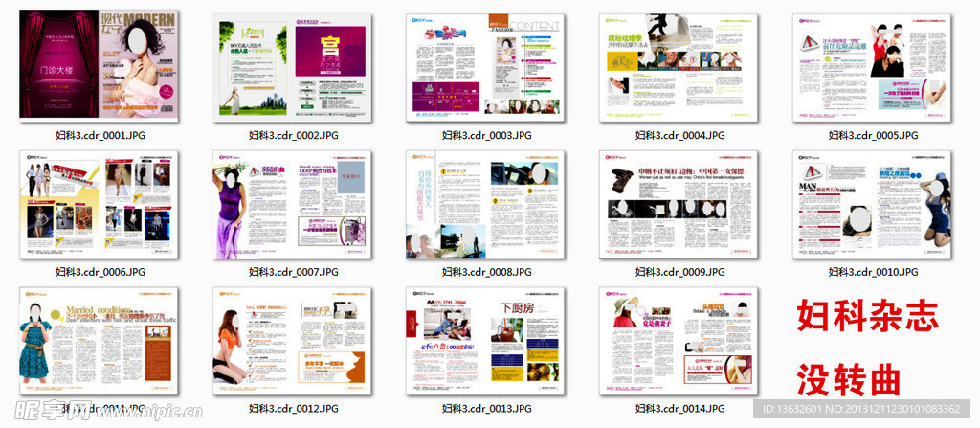Select the thumbnail of 妇科3.cdr_0014.JPG
980x428 pixels.
click(679, 341)
